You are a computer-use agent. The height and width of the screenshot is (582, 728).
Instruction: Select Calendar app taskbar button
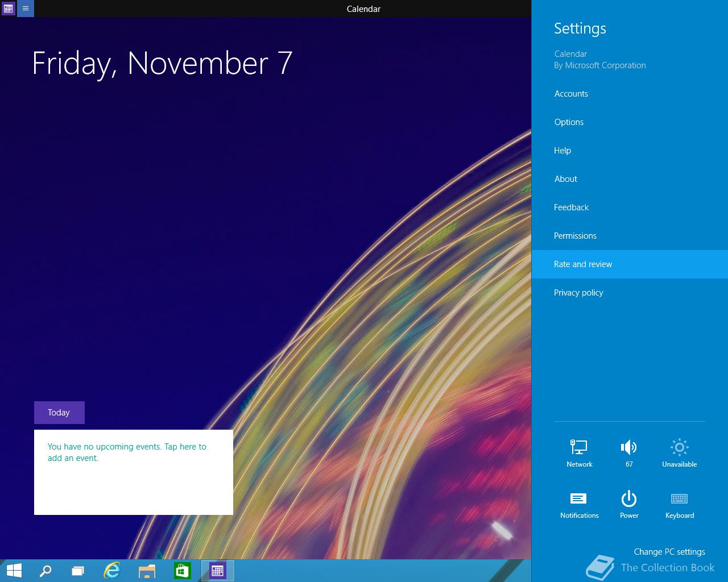tap(218, 571)
